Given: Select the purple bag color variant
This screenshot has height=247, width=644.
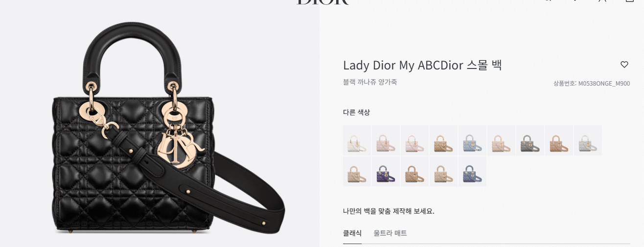Looking at the screenshot, I should (386, 171).
